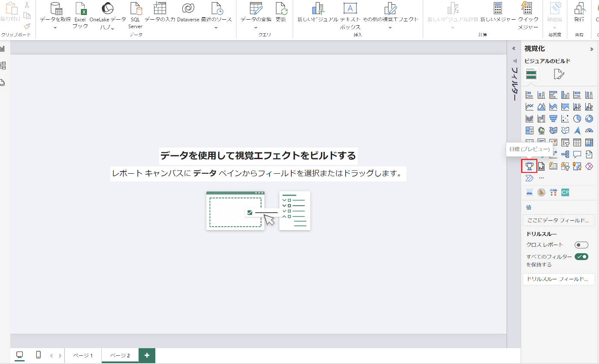Click the format painter brush icon

pos(27,26)
